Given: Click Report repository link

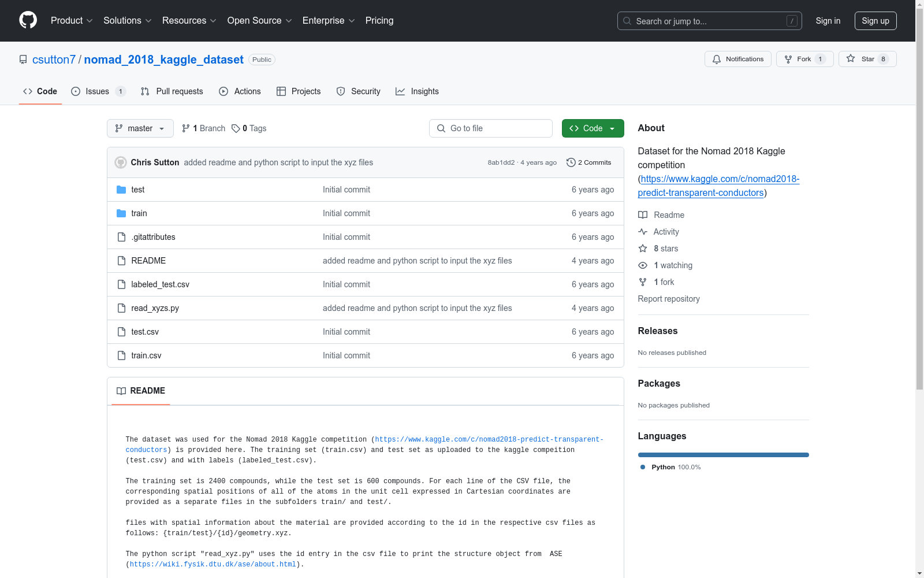Looking at the screenshot, I should (x=669, y=299).
